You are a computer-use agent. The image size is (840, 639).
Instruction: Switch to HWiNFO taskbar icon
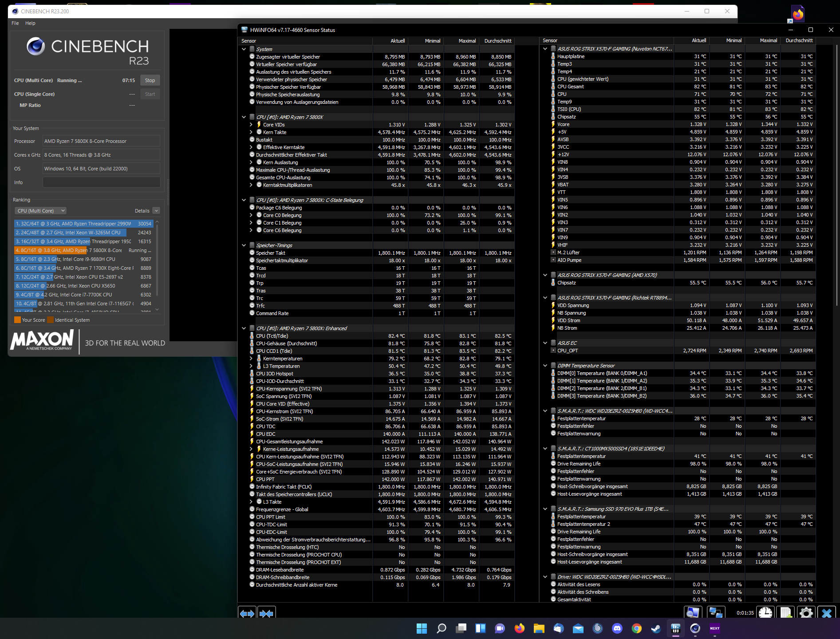[x=676, y=628]
